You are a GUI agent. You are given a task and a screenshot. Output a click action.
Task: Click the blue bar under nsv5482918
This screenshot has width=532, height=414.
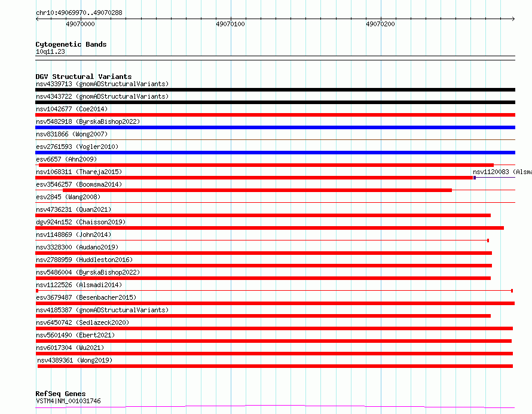pyautogui.click(x=275, y=127)
